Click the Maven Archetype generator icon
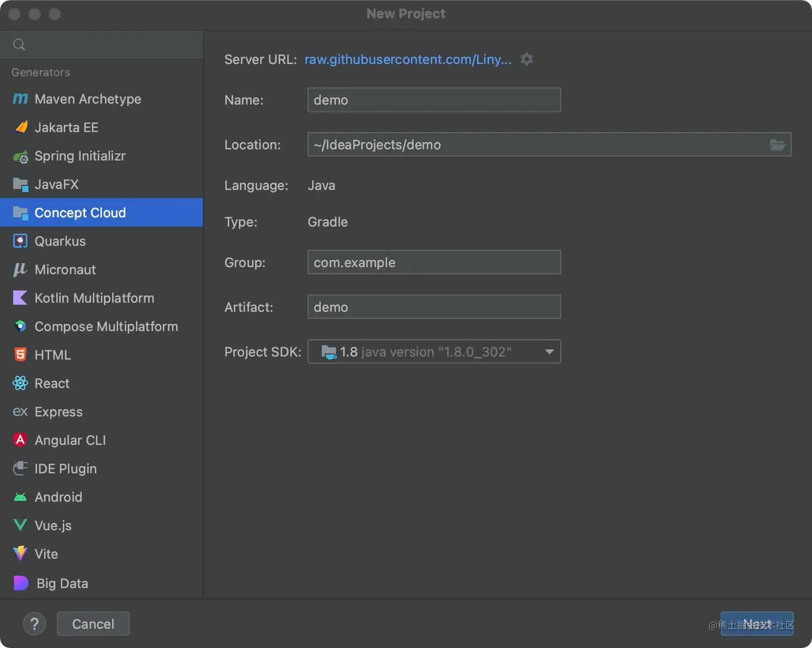This screenshot has height=648, width=812. [x=20, y=99]
